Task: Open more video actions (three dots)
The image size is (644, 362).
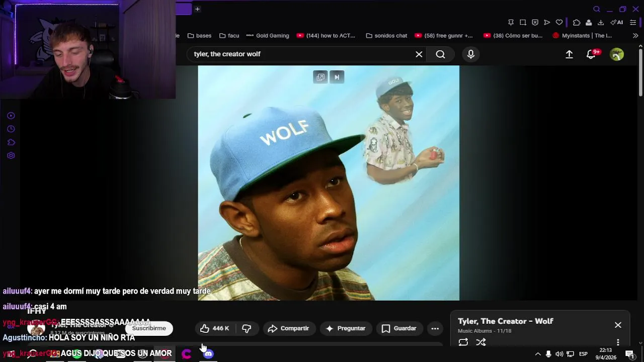Action: [x=435, y=328]
